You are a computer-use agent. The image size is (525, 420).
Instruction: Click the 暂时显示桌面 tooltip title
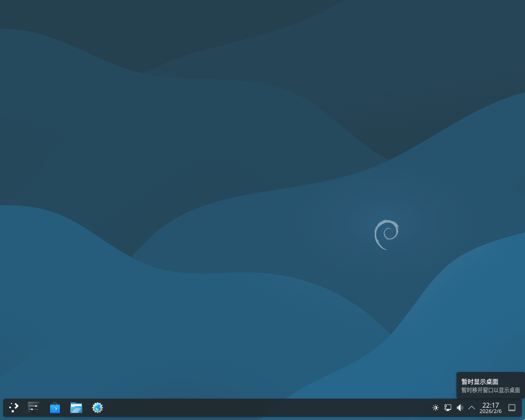[x=479, y=382]
